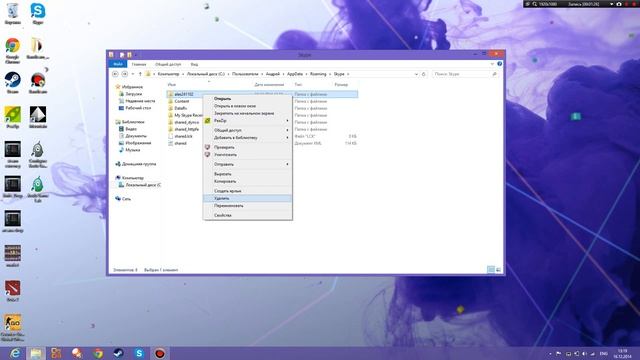
Task: Switch to File Explorer in the taskbar
Action: click(x=36, y=353)
